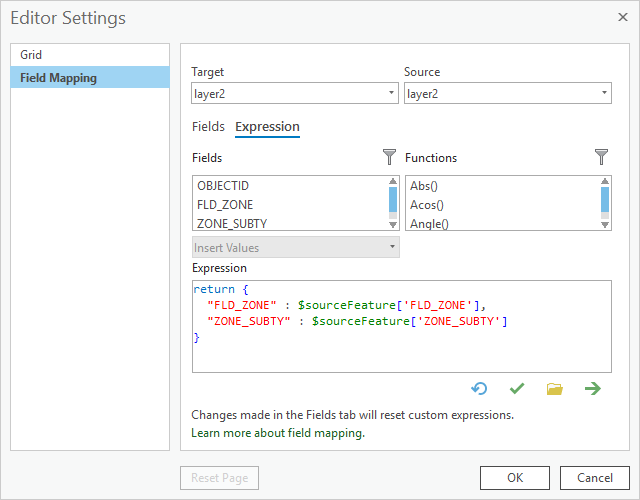
Task: Select Field Mapping in the left list
Action: coord(90,77)
